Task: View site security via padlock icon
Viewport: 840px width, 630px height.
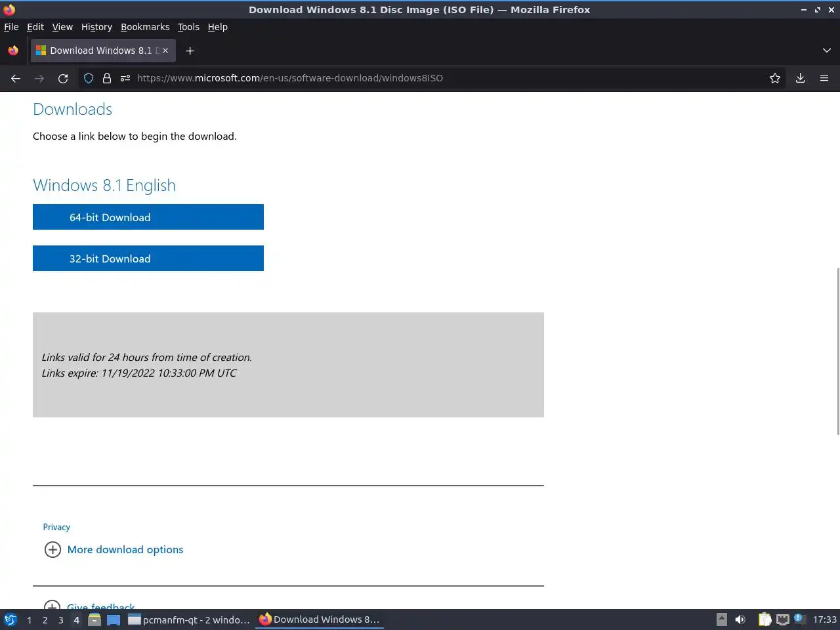Action: click(107, 78)
